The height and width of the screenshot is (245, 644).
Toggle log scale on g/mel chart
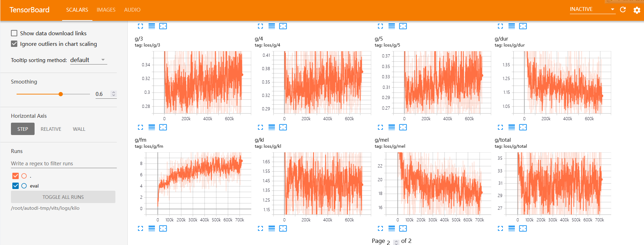392,228
